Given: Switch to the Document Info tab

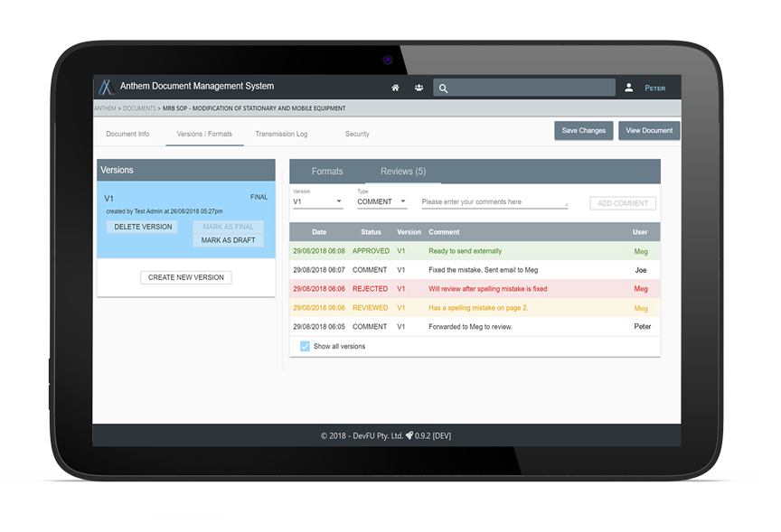Looking at the screenshot, I should (x=127, y=134).
